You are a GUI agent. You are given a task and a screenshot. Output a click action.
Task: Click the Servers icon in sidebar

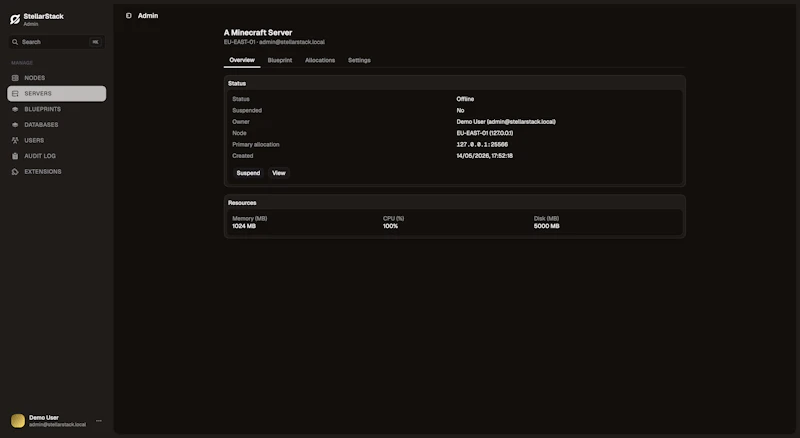[15, 93]
